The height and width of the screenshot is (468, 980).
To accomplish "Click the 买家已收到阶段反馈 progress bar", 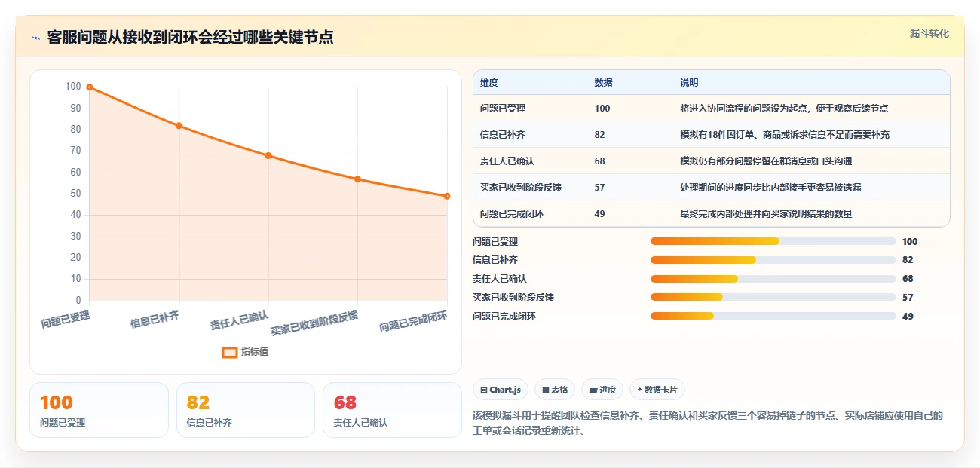I will pos(773,297).
